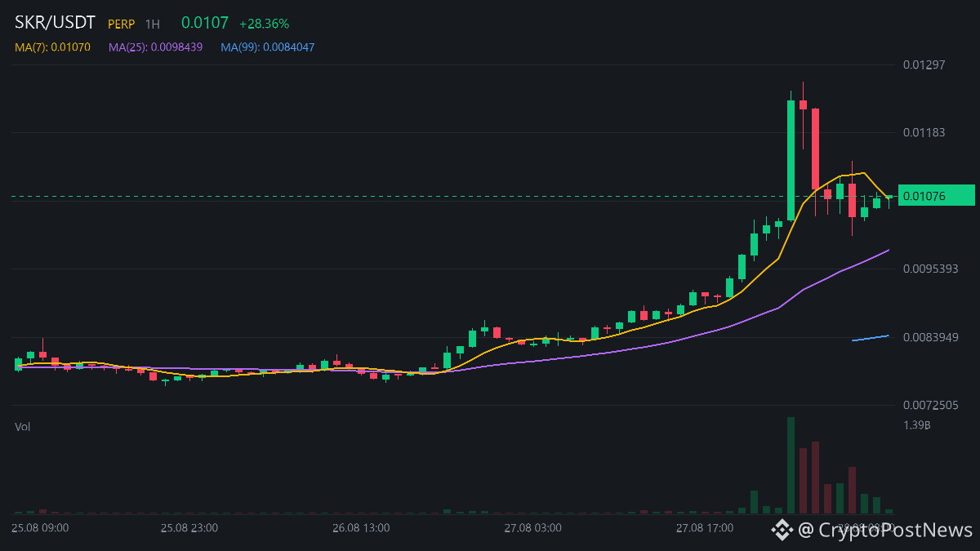Click the 27.08 03:00 time label
The width and height of the screenshot is (980, 551).
532,528
